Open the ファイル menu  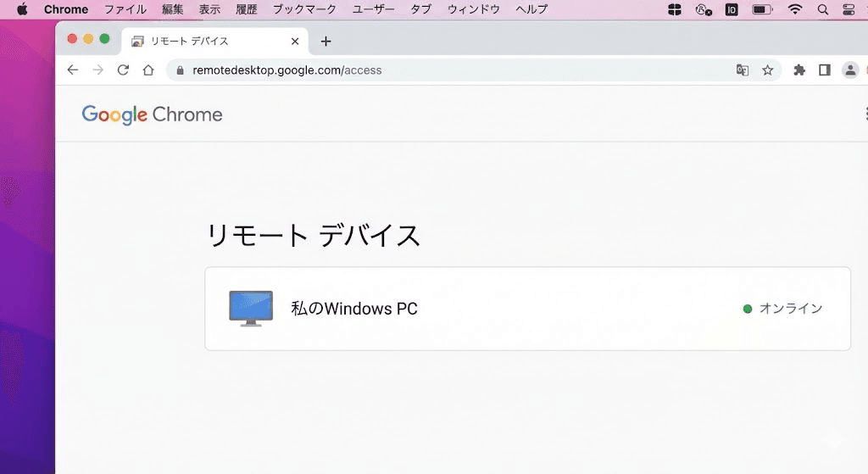[125, 9]
